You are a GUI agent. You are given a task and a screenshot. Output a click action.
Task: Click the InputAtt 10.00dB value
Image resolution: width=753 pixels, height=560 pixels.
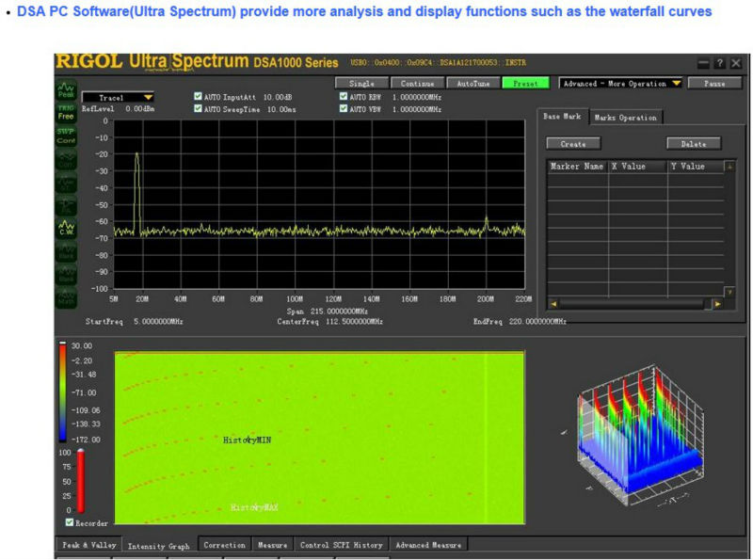(x=278, y=97)
